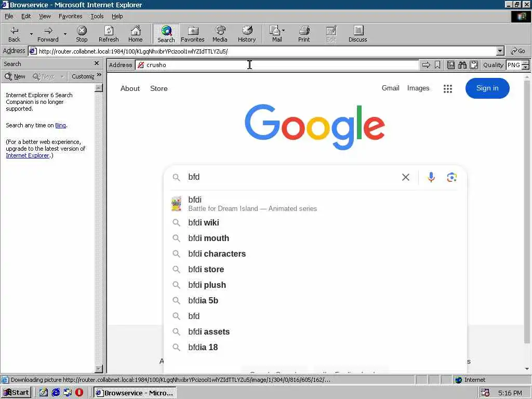Screen dimensions: 532x399
Task: Open the File menu
Action: pyautogui.click(x=9, y=16)
